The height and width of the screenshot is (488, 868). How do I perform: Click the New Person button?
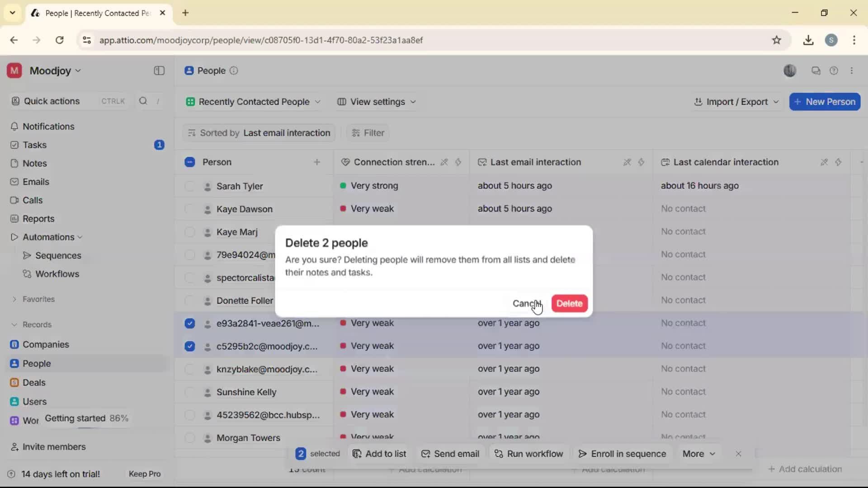[x=825, y=102]
